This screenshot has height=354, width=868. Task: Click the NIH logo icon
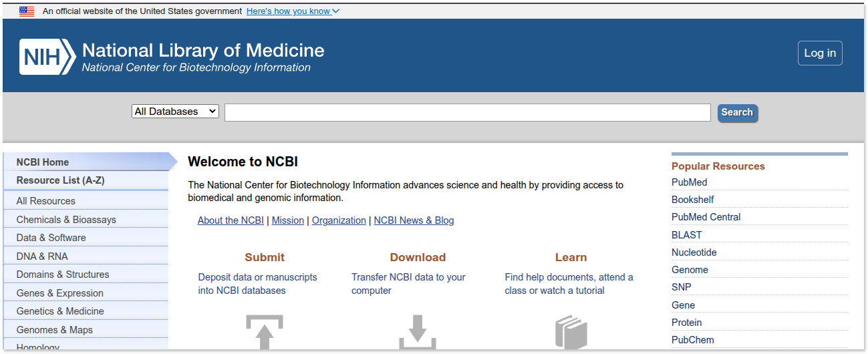(x=47, y=57)
